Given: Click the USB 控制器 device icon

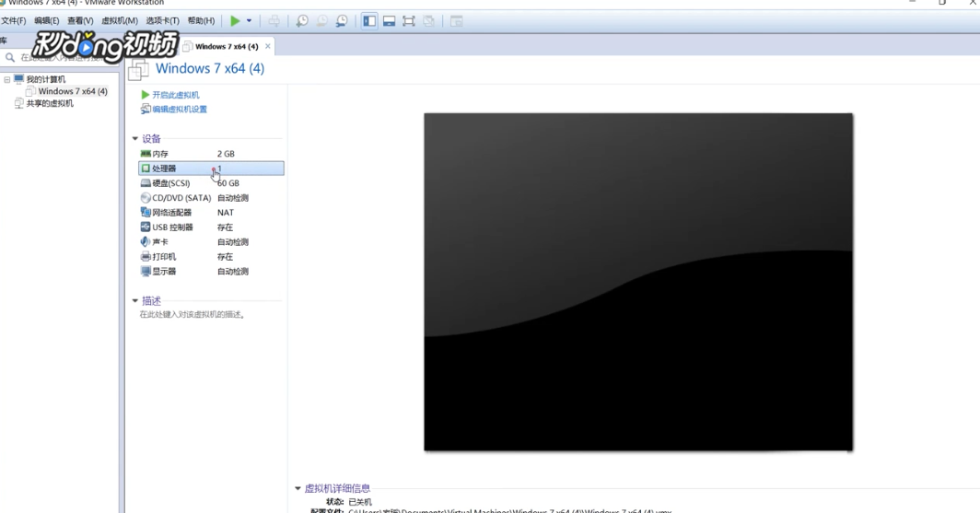Looking at the screenshot, I should [146, 227].
